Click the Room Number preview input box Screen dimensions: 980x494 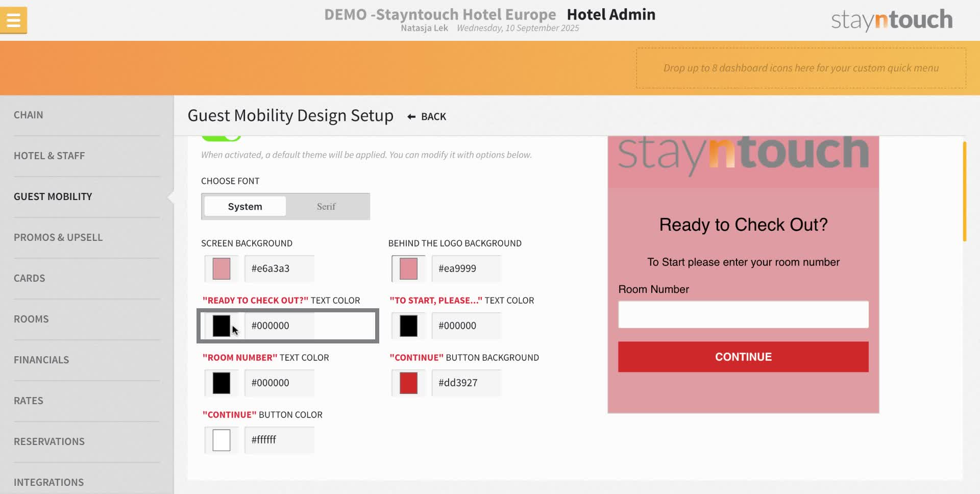[x=743, y=314]
